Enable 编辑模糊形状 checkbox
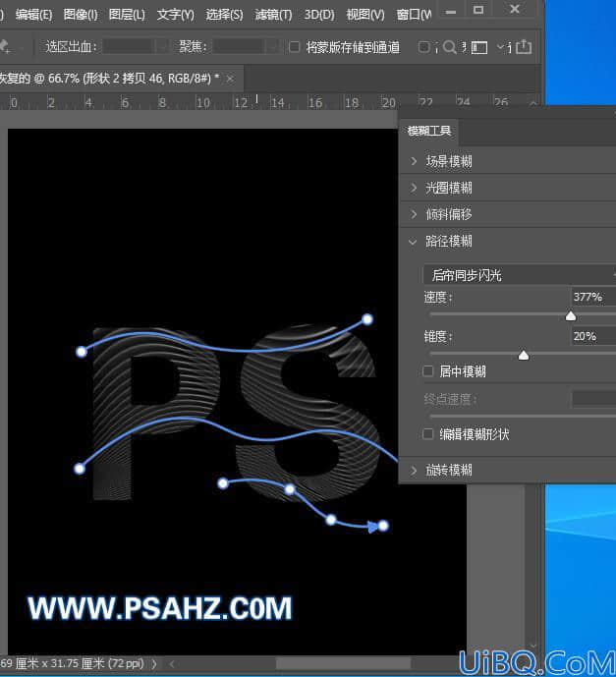 pyautogui.click(x=427, y=433)
